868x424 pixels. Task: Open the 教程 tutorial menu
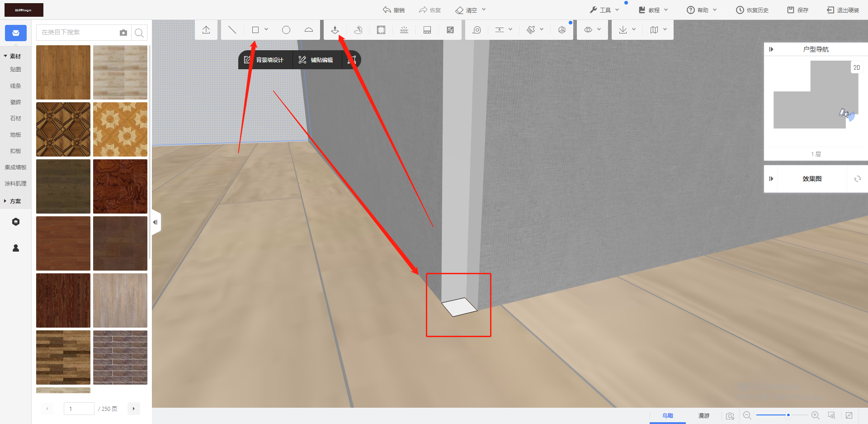653,10
